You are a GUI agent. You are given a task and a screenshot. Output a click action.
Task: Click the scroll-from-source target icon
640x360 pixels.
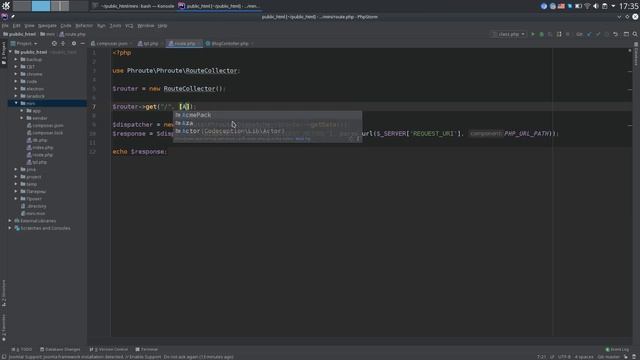tap(54, 43)
